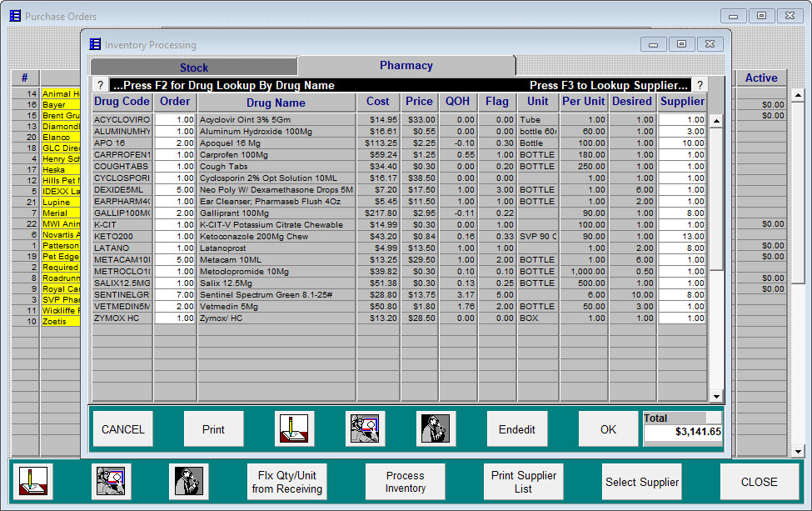Screen dimensions: 812x511
Task: Click Print Supplier List button
Action: (524, 482)
